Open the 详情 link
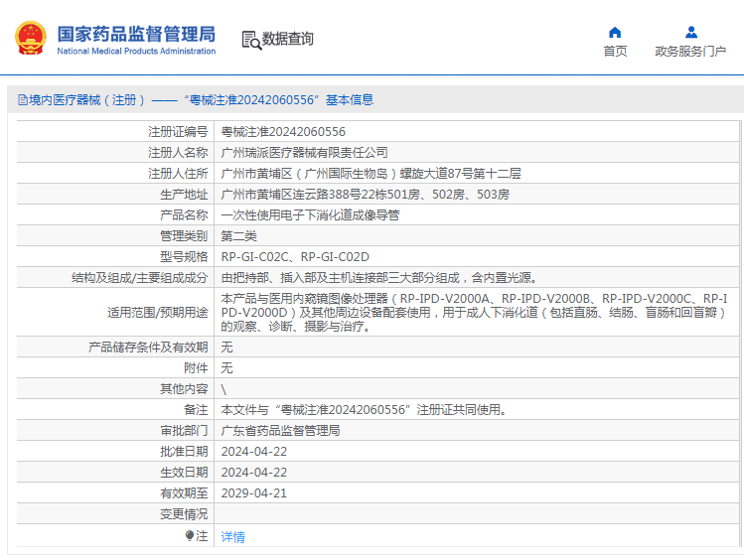The height and width of the screenshot is (560, 744). click(x=233, y=537)
